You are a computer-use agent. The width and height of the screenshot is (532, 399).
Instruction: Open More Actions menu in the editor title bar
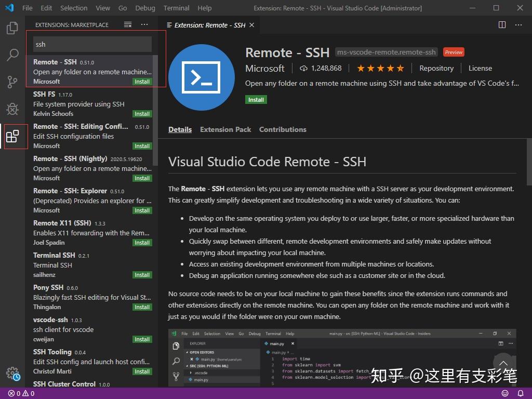(518, 24)
